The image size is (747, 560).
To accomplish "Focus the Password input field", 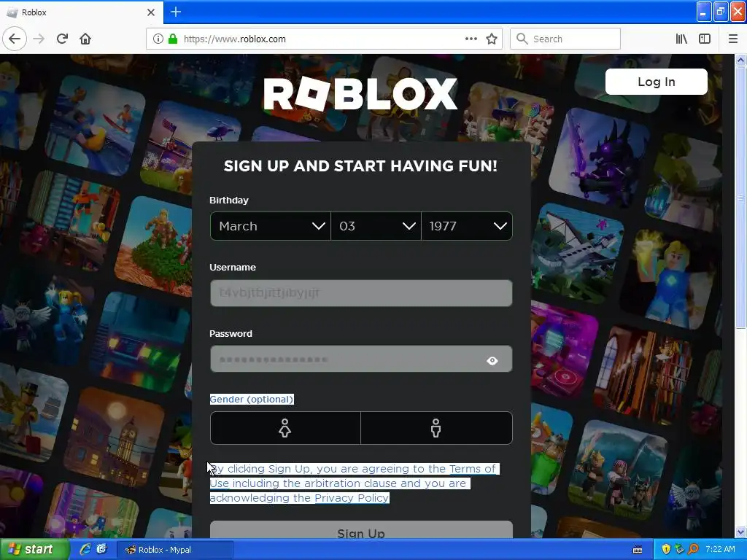I will [361, 359].
